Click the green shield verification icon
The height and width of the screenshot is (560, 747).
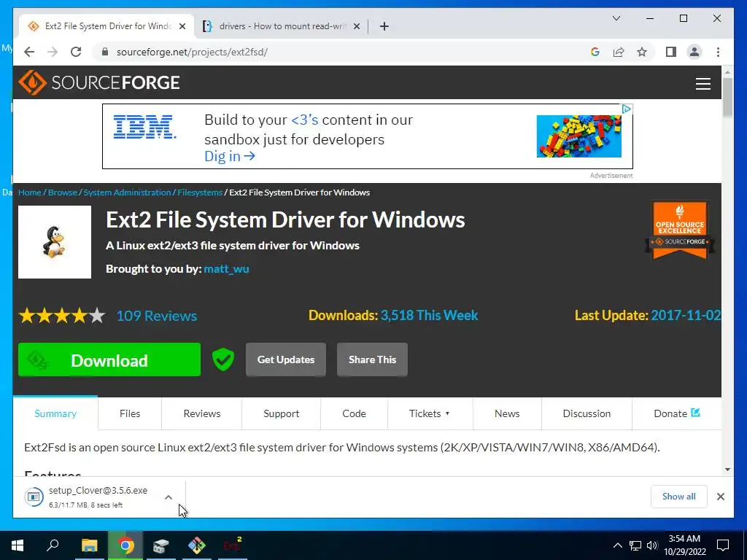tap(223, 359)
